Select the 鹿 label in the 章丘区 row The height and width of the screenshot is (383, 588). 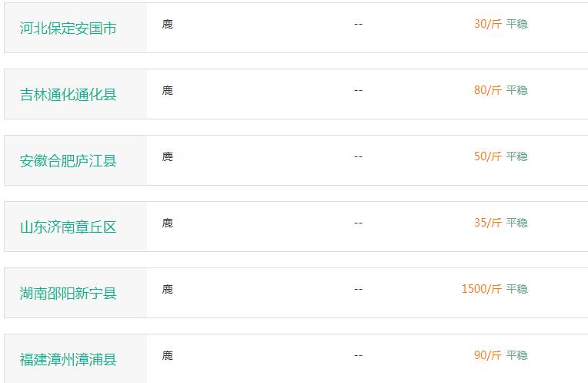(167, 223)
